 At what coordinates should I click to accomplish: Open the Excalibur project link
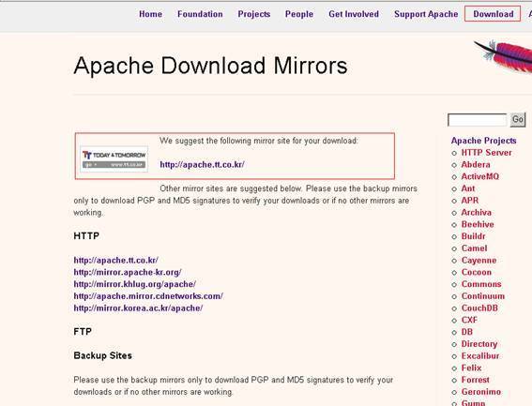click(480, 355)
